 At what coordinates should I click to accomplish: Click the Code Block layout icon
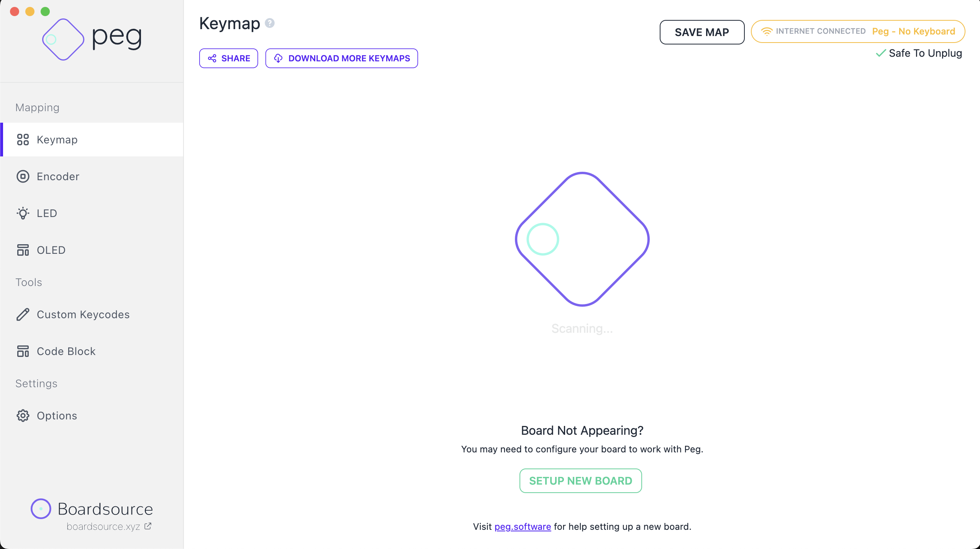pos(23,351)
